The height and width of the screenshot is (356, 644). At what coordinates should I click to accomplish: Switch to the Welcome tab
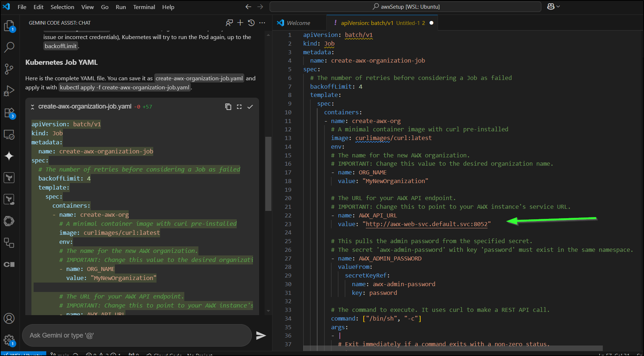(x=299, y=23)
